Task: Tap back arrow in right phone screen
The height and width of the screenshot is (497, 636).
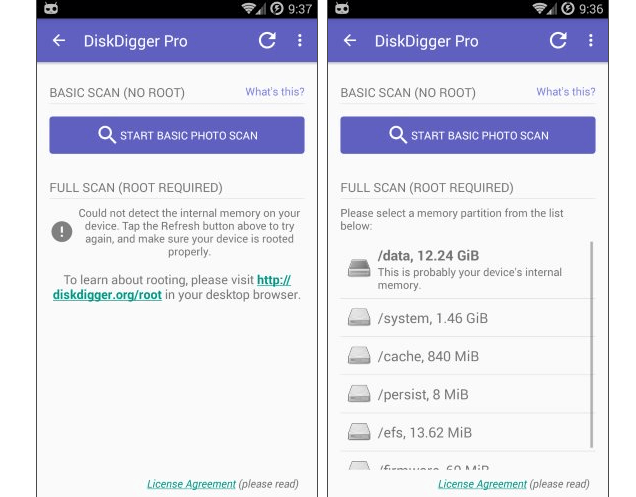Action: point(350,41)
